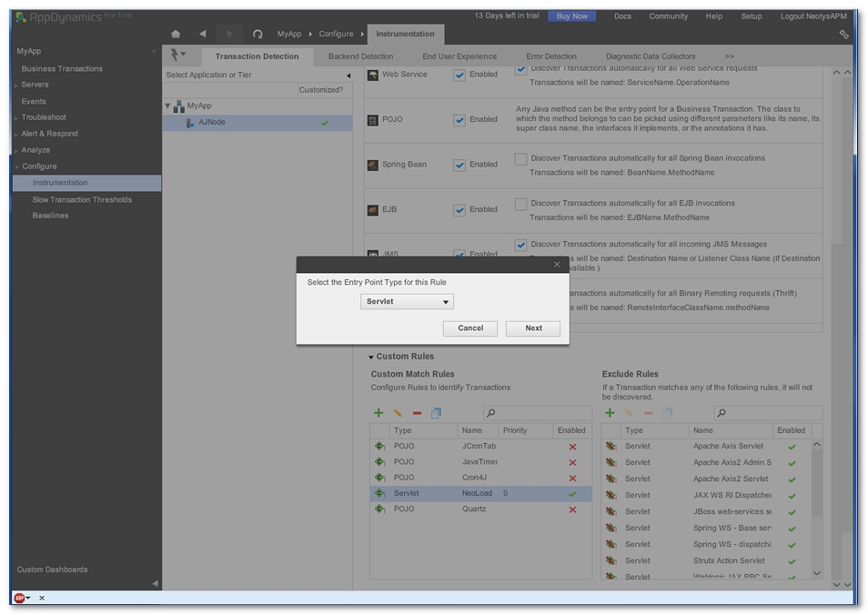Click the pencil edit icon for Custom Match Rules
The height and width of the screenshot is (615, 868).
pos(398,413)
